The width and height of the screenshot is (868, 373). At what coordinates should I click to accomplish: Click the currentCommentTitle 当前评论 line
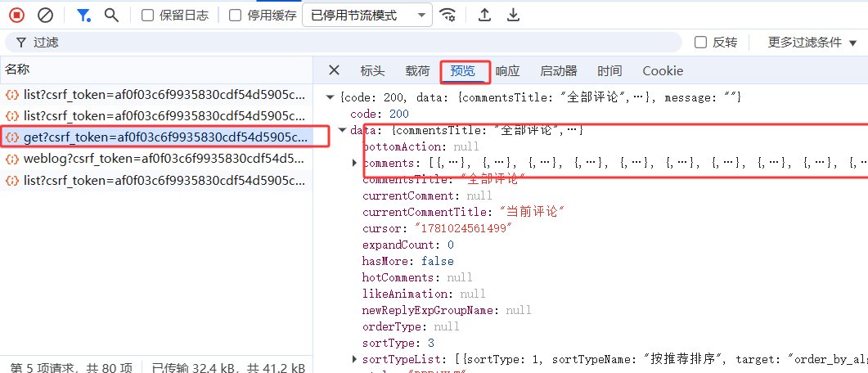click(463, 212)
